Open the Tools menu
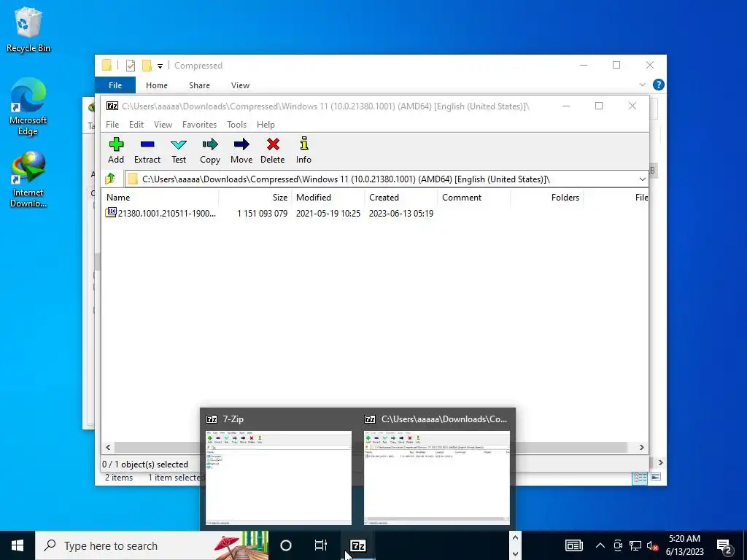Viewport: 747px width, 560px height. tap(237, 124)
